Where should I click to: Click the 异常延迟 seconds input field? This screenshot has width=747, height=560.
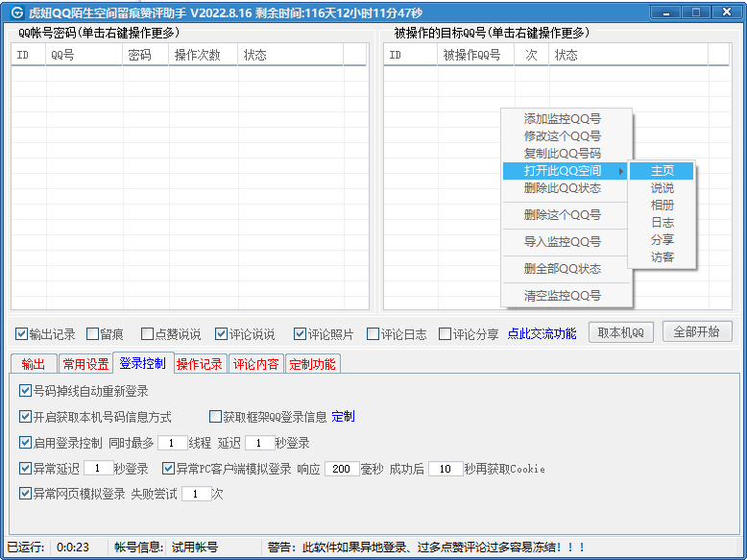click(98, 468)
